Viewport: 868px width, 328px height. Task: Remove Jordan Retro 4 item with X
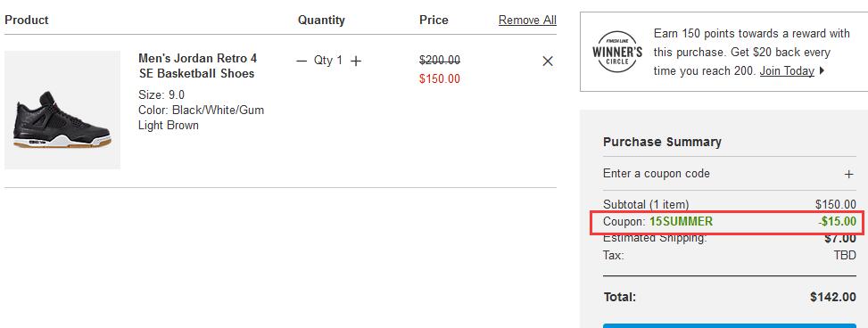[x=548, y=61]
